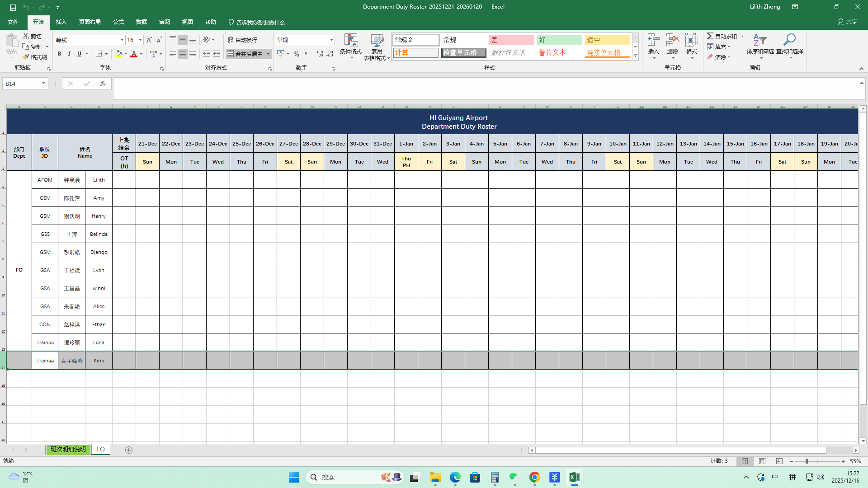Toggle italic formatting

tap(69, 54)
